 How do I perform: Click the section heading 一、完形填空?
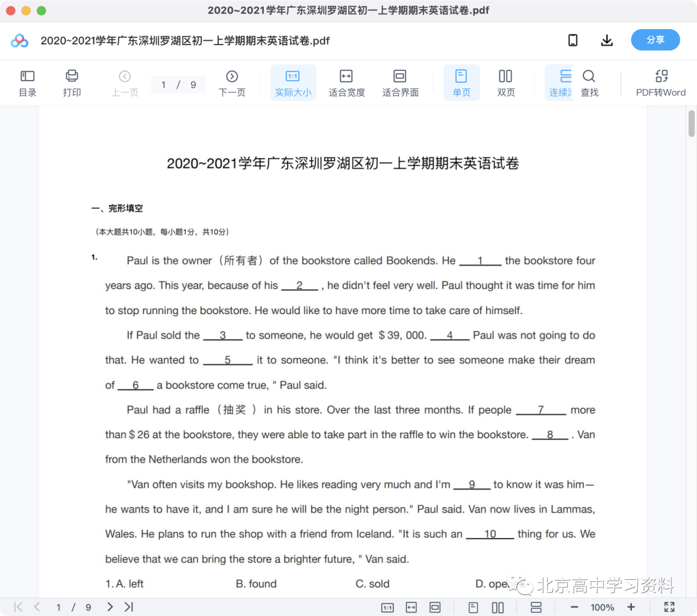coord(117,208)
